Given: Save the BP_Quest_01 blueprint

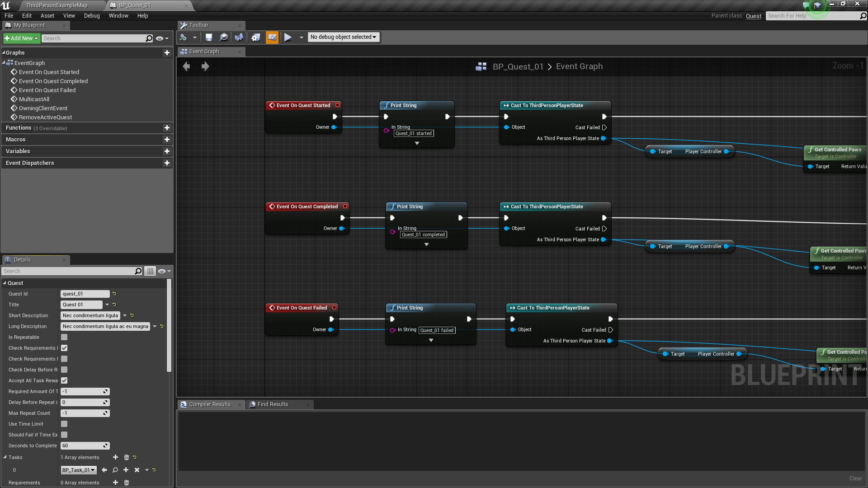Looking at the screenshot, I should [x=209, y=38].
